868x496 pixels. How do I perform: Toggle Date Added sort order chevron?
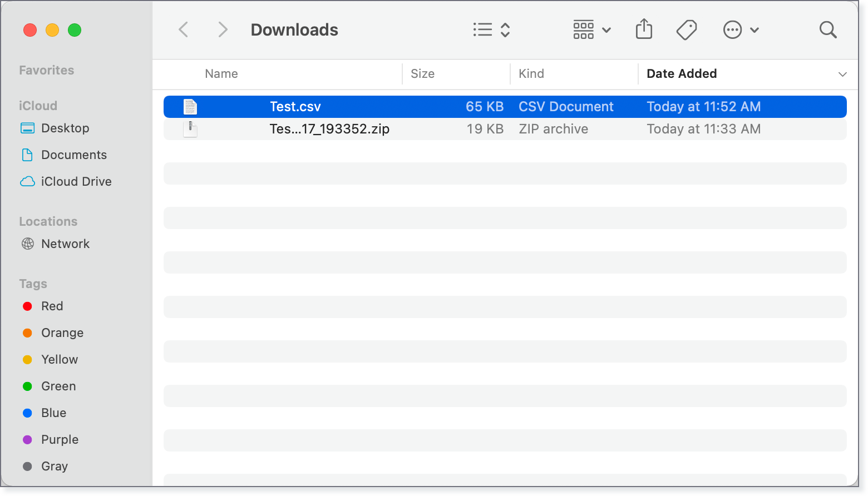(x=842, y=74)
